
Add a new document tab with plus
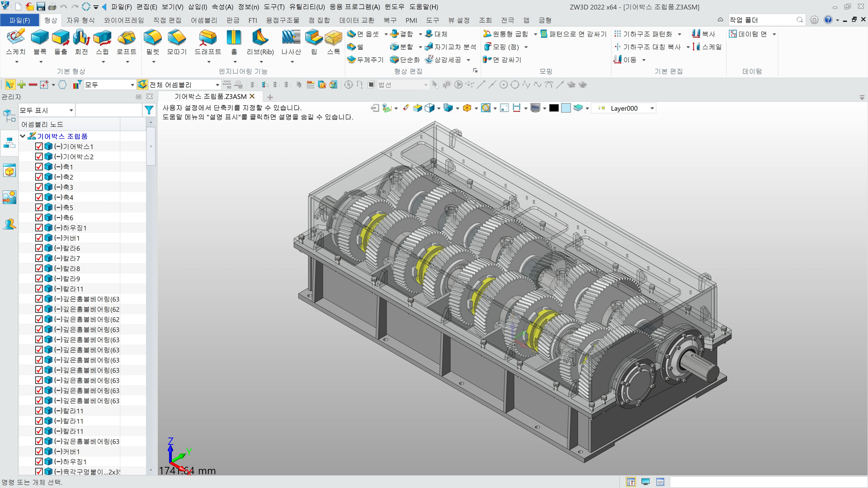click(x=270, y=97)
